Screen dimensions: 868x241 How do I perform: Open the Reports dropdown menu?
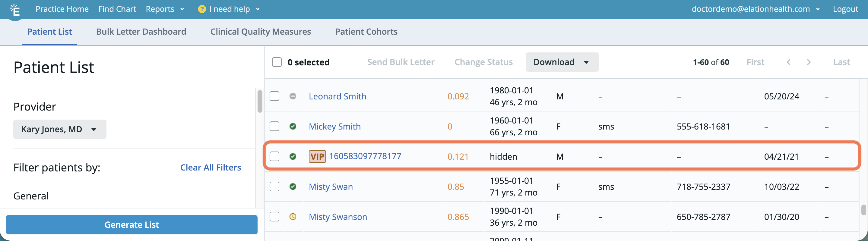point(165,9)
